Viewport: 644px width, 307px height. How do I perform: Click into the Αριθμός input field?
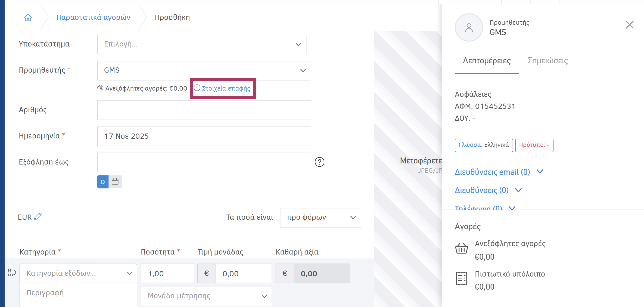(204, 110)
